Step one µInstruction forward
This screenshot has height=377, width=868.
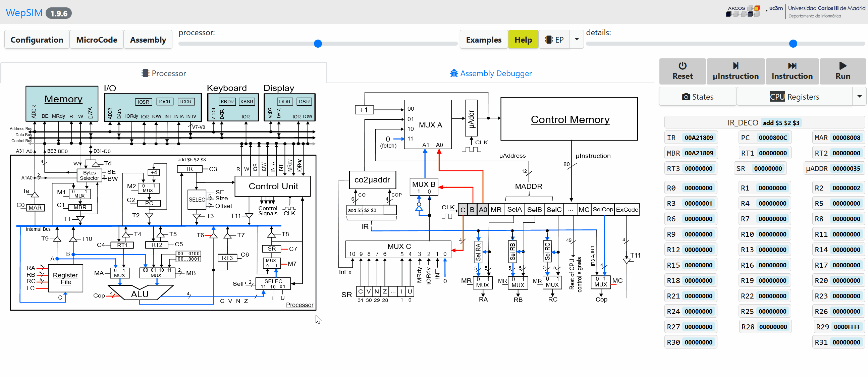click(x=735, y=71)
